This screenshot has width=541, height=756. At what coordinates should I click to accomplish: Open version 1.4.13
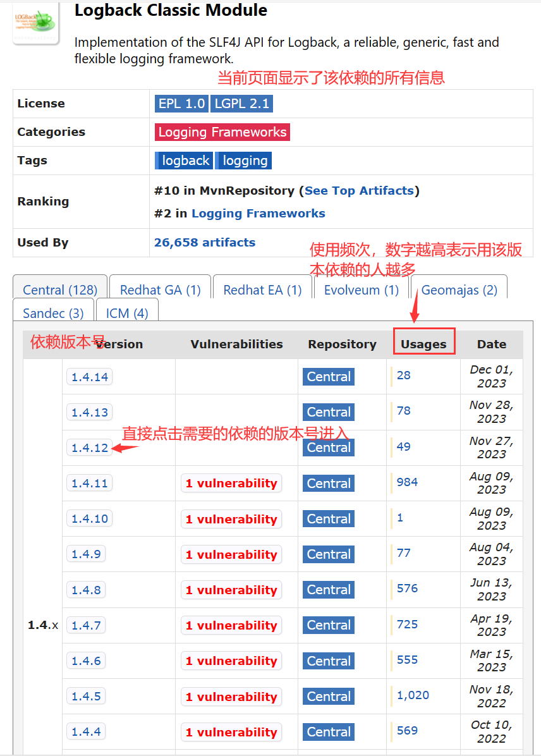click(x=90, y=412)
